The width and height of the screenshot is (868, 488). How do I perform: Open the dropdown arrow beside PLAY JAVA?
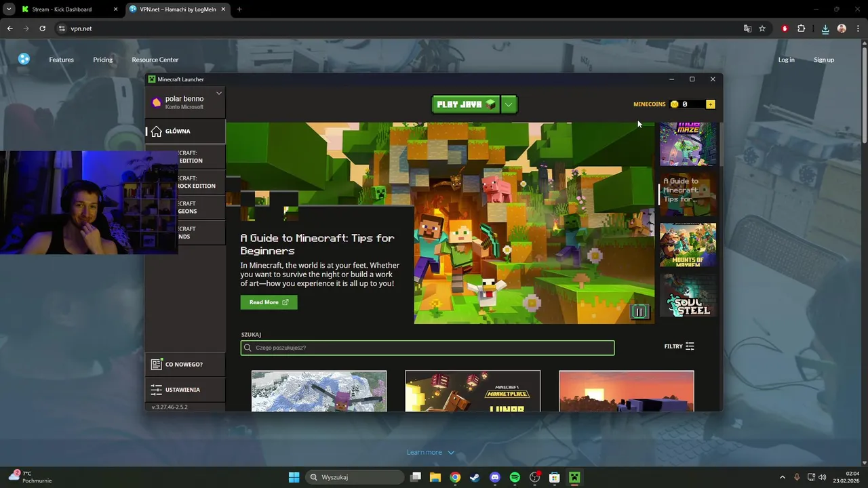(509, 104)
